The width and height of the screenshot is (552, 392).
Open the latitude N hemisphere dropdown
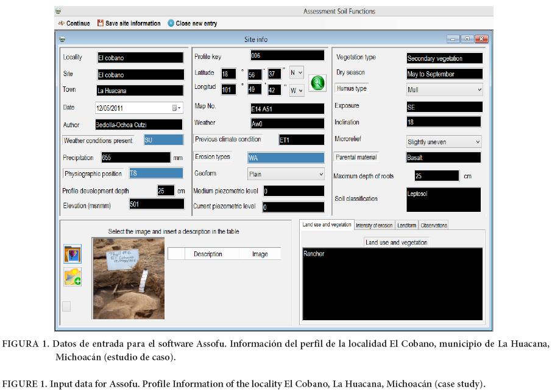(296, 73)
